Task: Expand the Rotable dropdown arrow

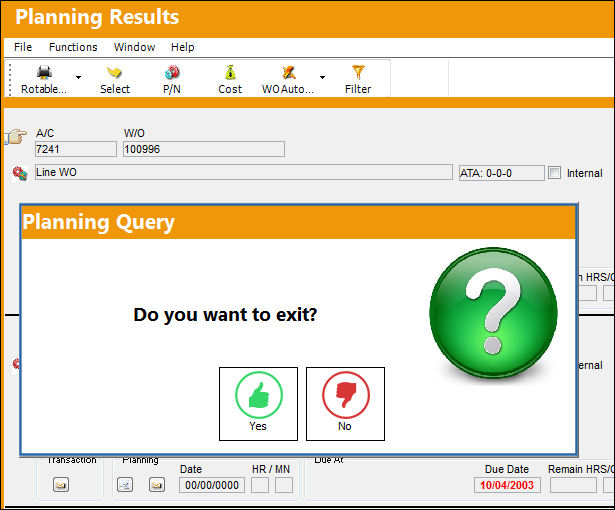Action: (x=78, y=77)
